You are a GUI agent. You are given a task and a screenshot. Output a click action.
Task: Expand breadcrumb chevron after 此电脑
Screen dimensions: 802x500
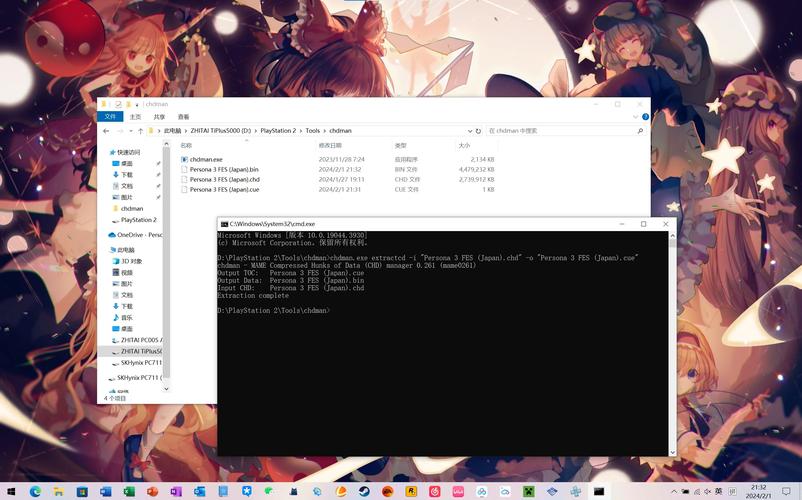click(186, 131)
